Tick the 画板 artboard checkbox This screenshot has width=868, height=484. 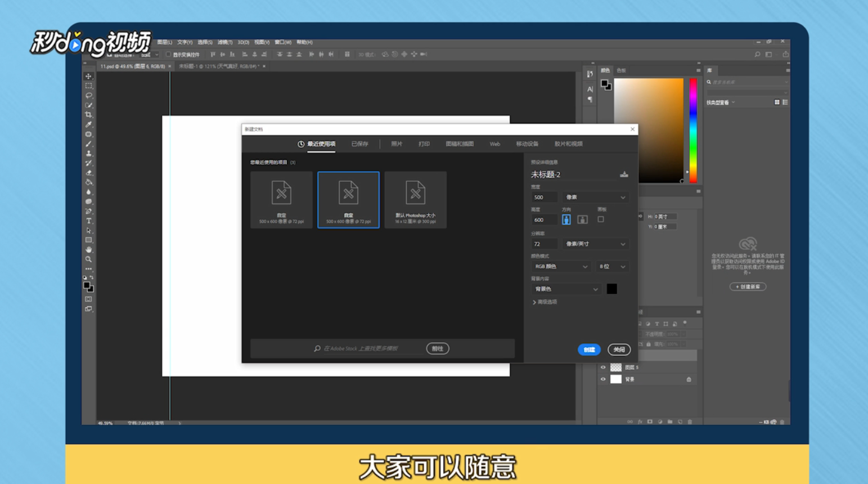601,219
